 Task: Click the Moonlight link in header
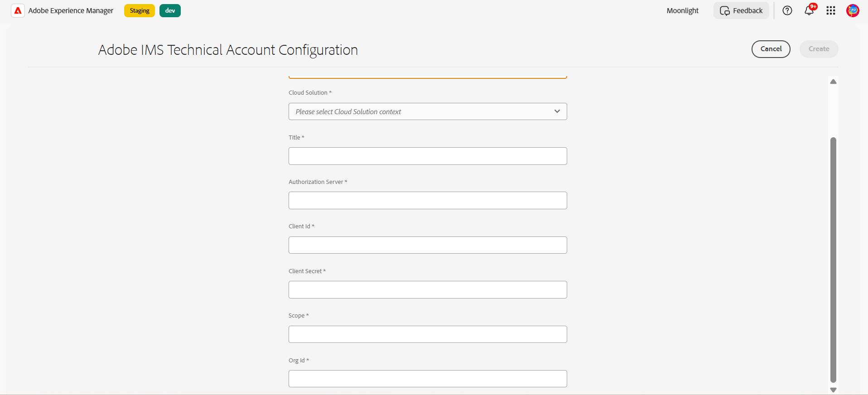point(682,11)
